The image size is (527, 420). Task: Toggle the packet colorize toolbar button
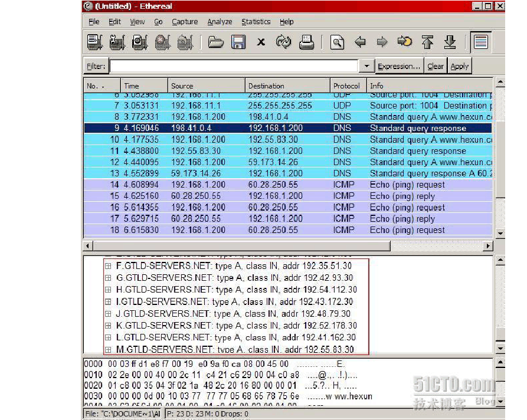(x=481, y=42)
